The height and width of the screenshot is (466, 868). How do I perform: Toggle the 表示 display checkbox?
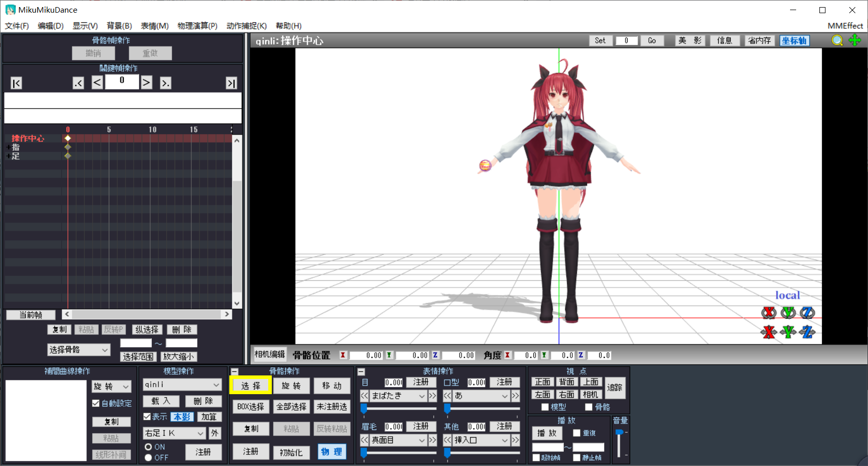click(x=147, y=416)
